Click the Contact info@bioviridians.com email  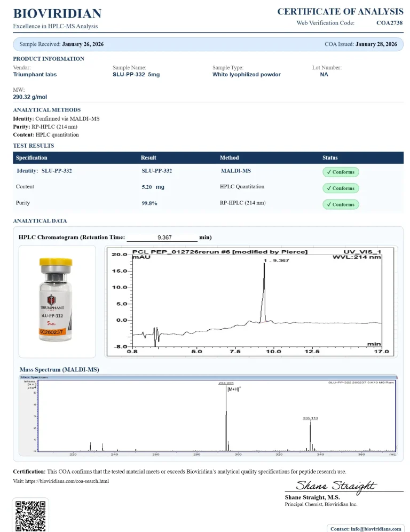click(366, 529)
